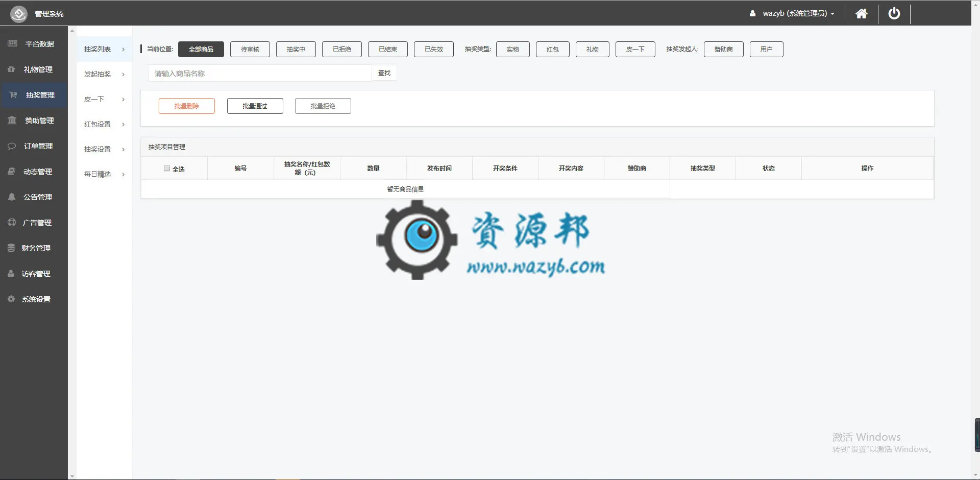Filter by 已失效 status
Screen dimensions: 980x480
pyautogui.click(x=434, y=49)
